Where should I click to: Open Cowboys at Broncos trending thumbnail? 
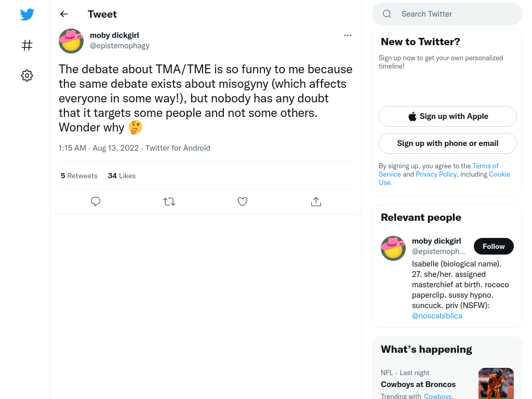pos(496,383)
